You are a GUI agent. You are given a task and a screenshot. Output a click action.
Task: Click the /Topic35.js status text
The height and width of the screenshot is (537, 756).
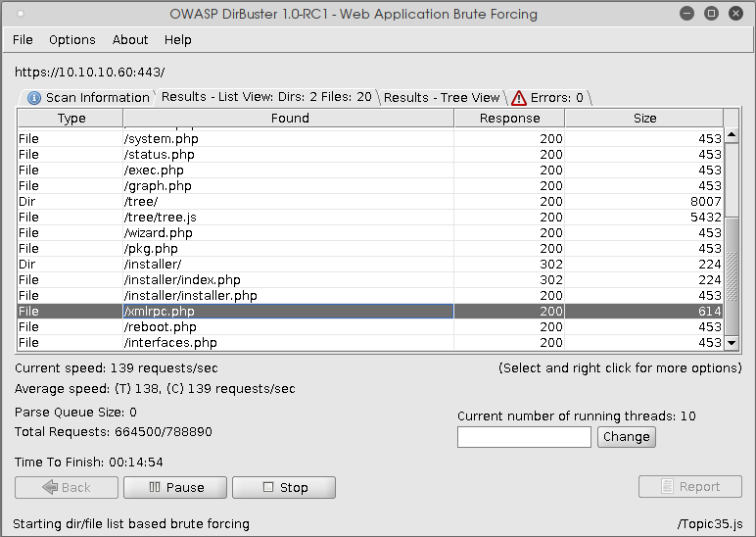click(710, 524)
